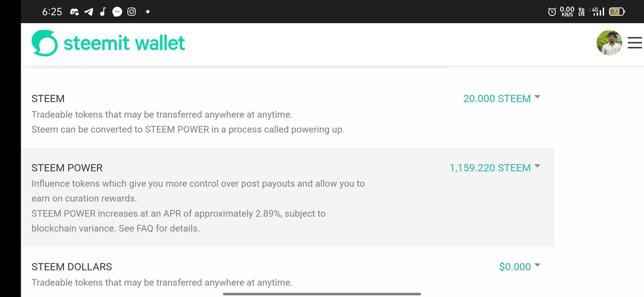The height and width of the screenshot is (297, 644).
Task: Tap the bottom home gesture bar
Action: tap(322, 293)
